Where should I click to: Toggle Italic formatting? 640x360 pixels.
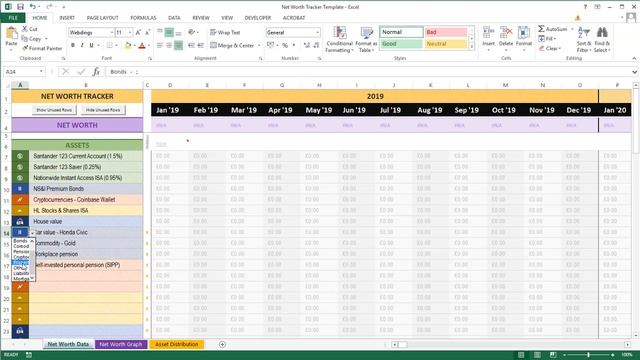[82, 45]
